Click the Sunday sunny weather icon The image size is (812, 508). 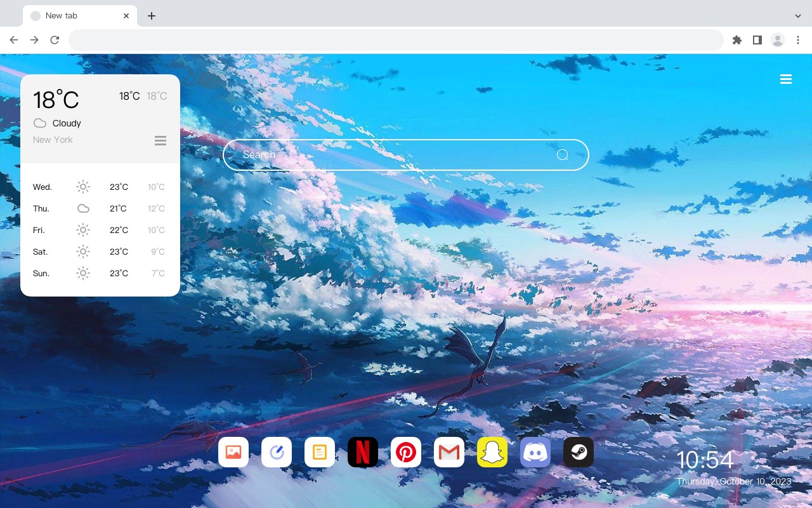coord(83,273)
